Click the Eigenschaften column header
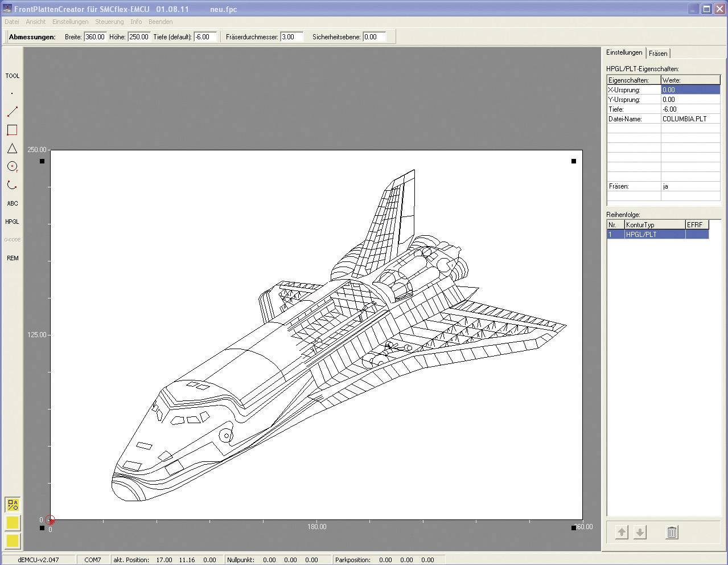728x565 pixels. click(x=634, y=80)
